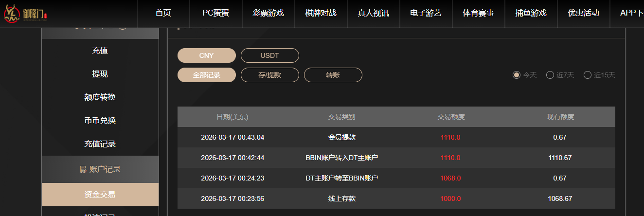Image resolution: width=644 pixels, height=216 pixels.
Task: Click date 2026-03-17 00:42:44
Action: pos(233,158)
